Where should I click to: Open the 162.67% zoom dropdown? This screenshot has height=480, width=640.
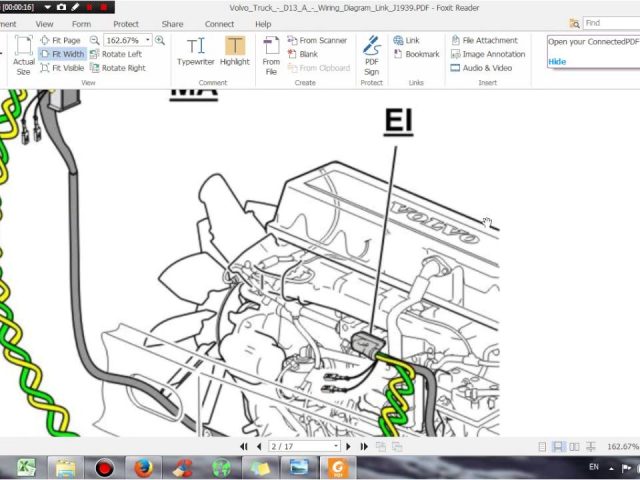tap(148, 40)
